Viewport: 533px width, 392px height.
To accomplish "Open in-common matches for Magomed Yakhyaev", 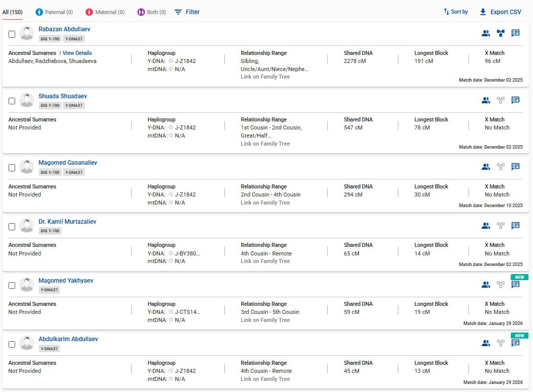I will coord(486,284).
